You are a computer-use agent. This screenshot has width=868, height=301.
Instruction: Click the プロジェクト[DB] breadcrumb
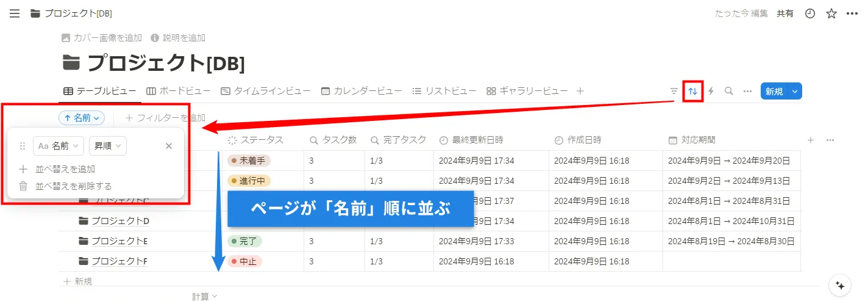tap(71, 13)
